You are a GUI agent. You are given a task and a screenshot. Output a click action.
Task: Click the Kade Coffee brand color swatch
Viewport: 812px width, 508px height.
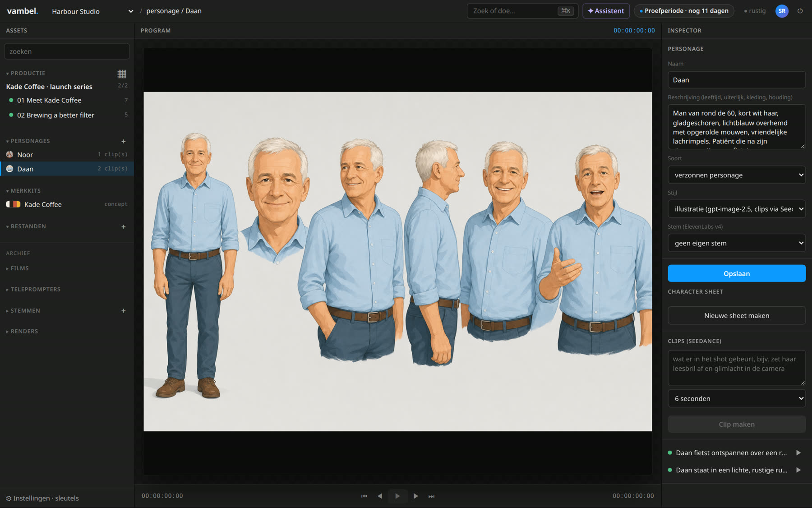pyautogui.click(x=13, y=204)
